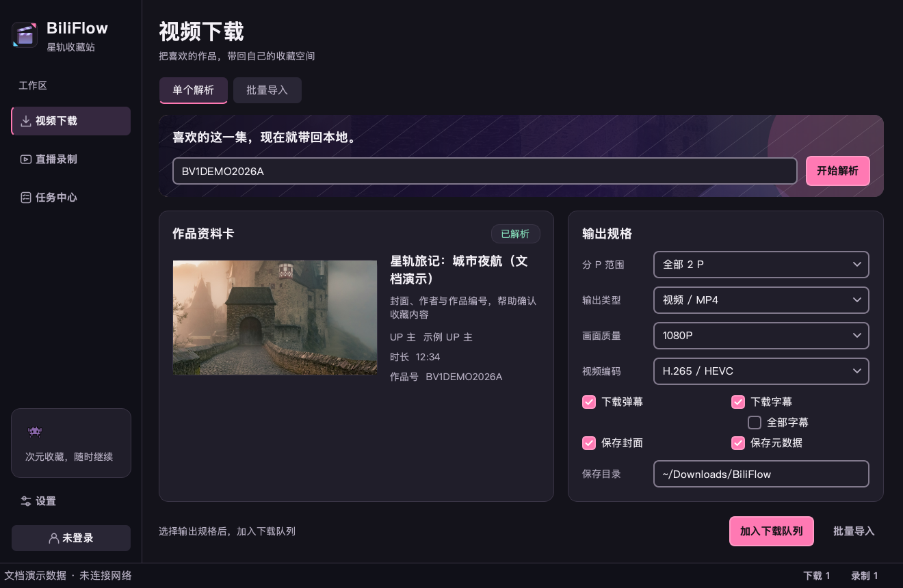The image size is (903, 588).
Task: Uncheck the 下载字幕 checkbox
Action: [738, 402]
